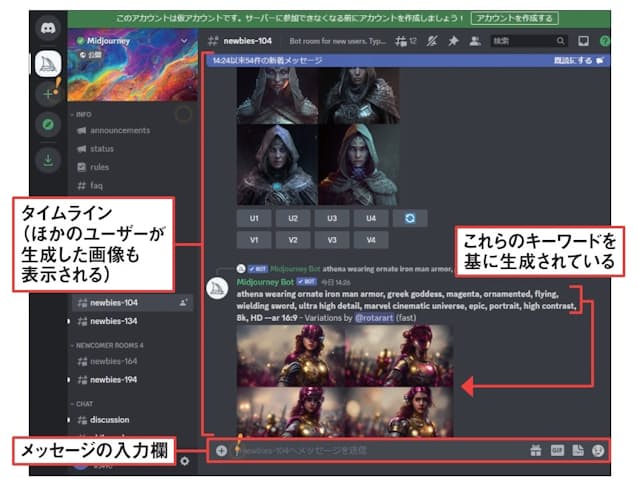The height and width of the screenshot is (479, 638).
Task: Click the U2 upscale button
Action: click(x=293, y=218)
